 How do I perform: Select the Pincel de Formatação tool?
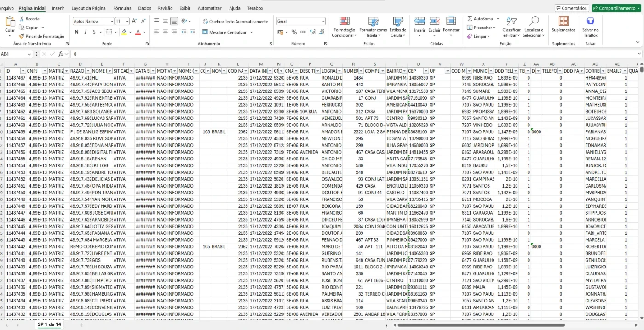coord(42,36)
